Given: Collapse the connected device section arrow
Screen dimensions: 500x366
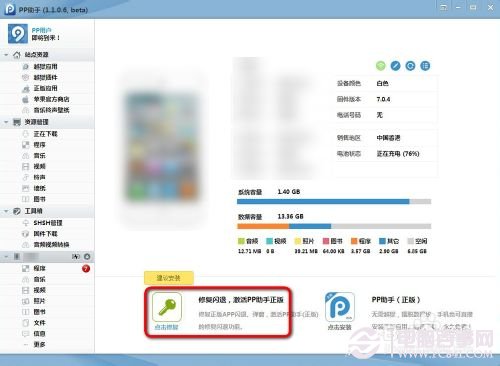Looking at the screenshot, I should point(6,256).
